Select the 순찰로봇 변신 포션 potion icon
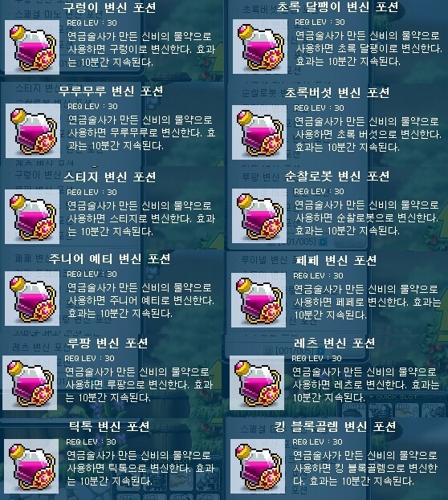The width and height of the screenshot is (448, 500). coord(259,216)
